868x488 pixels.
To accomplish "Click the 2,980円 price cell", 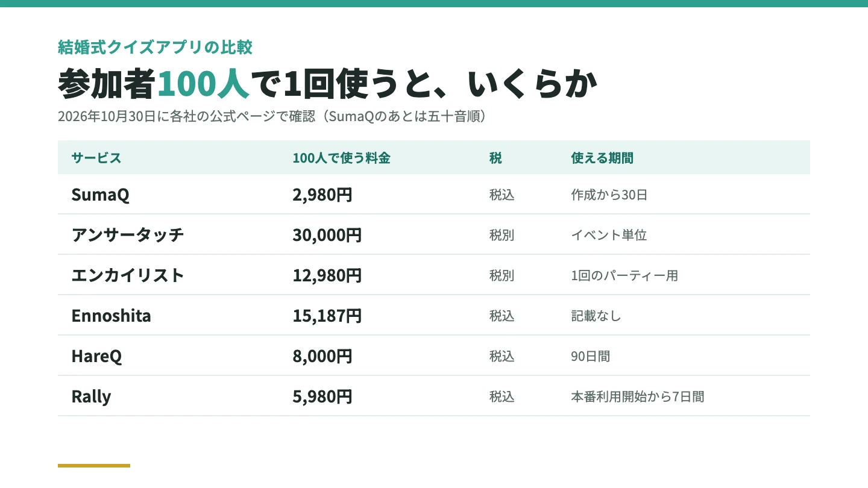I will pos(322,195).
